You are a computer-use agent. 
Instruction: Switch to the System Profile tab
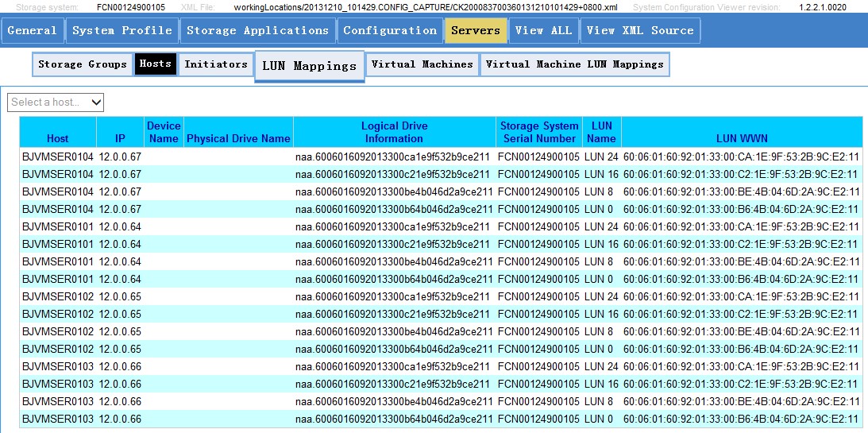(x=122, y=30)
